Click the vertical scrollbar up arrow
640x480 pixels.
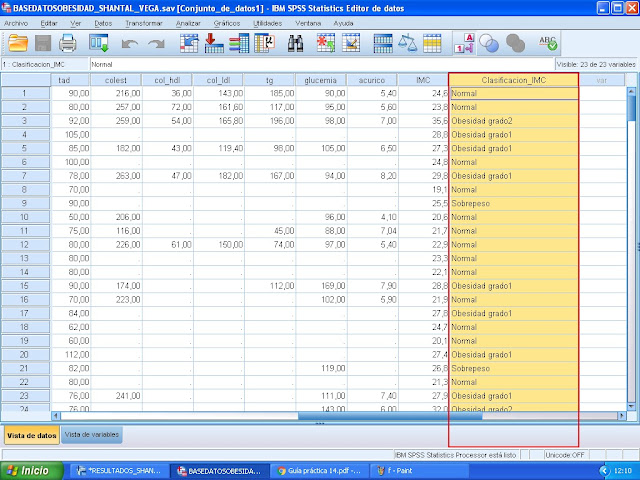click(x=631, y=91)
